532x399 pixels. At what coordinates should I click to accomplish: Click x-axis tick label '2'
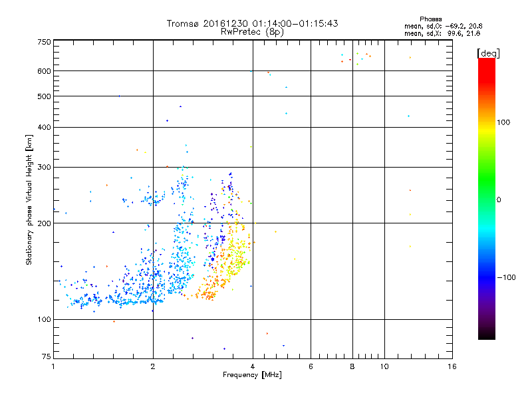pos(153,366)
